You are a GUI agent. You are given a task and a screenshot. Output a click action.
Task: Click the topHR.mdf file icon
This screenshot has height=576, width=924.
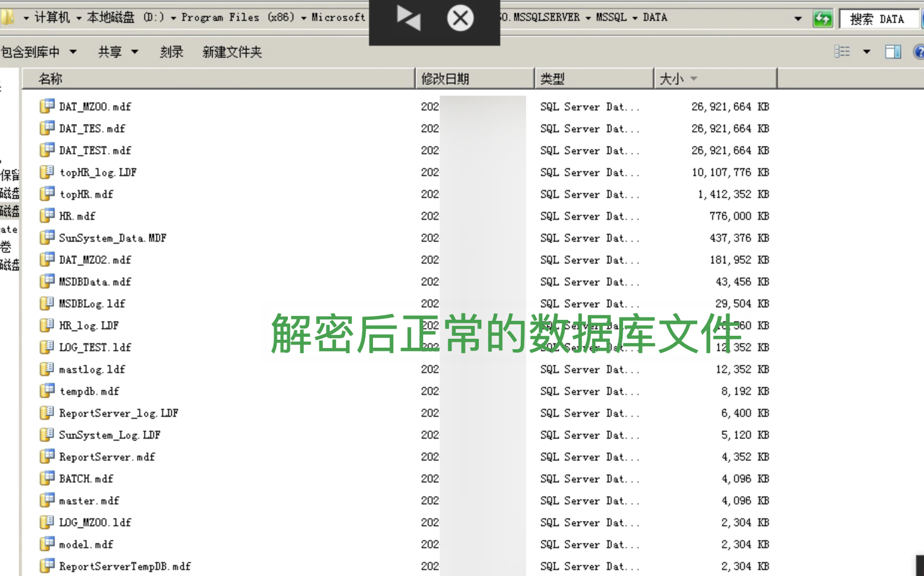(47, 193)
